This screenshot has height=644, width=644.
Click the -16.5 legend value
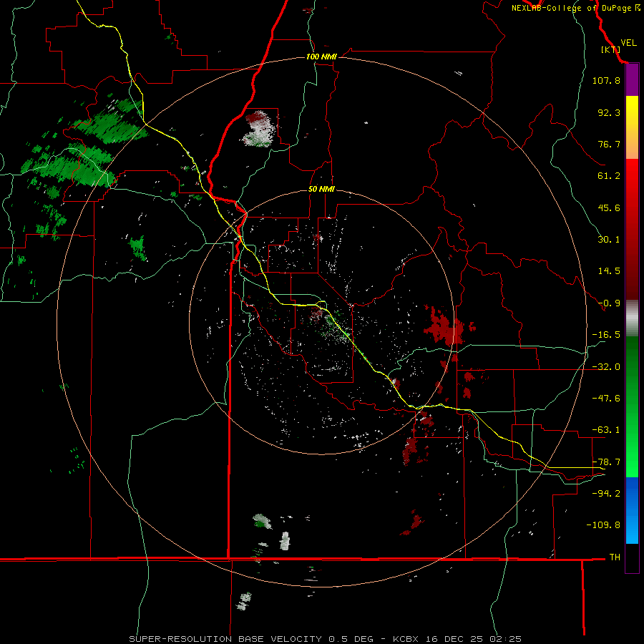pyautogui.click(x=606, y=335)
